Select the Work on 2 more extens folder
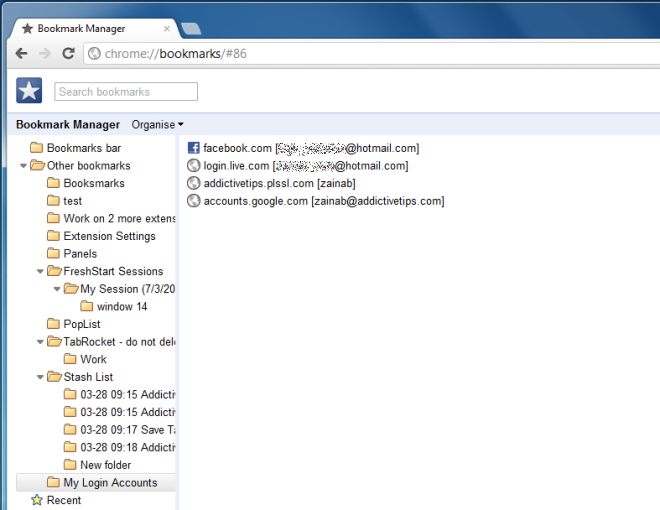Image resolution: width=660 pixels, height=510 pixels. coord(119,218)
